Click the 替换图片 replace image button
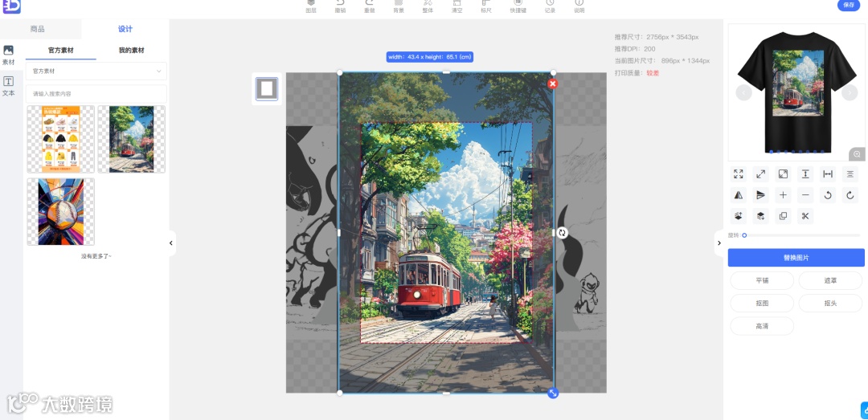This screenshot has width=868, height=420. pyautogui.click(x=796, y=258)
